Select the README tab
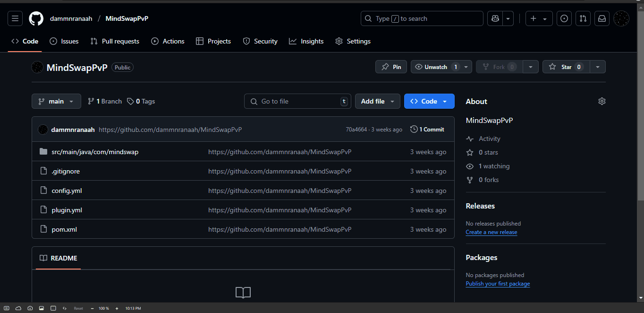This screenshot has height=313, width=644. pos(59,258)
